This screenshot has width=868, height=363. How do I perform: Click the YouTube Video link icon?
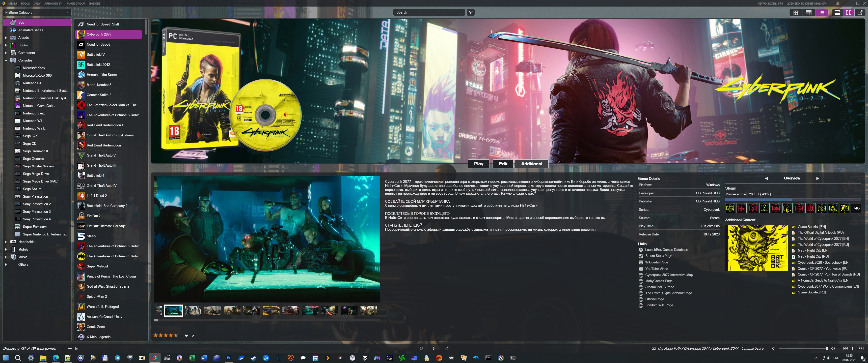[x=641, y=269]
